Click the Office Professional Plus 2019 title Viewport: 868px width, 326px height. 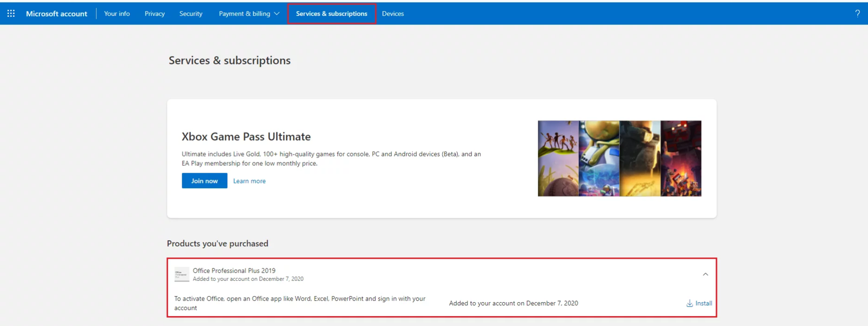pos(234,271)
